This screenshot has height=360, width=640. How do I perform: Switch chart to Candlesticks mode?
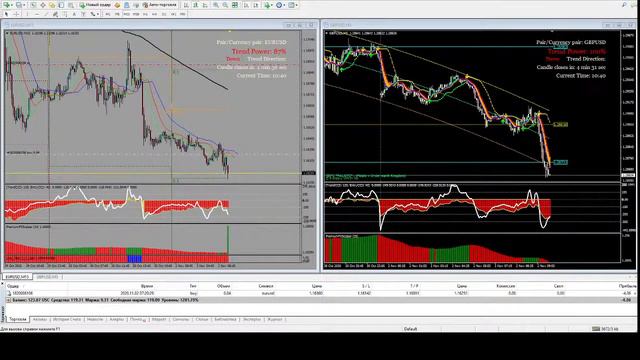[x=196, y=5]
